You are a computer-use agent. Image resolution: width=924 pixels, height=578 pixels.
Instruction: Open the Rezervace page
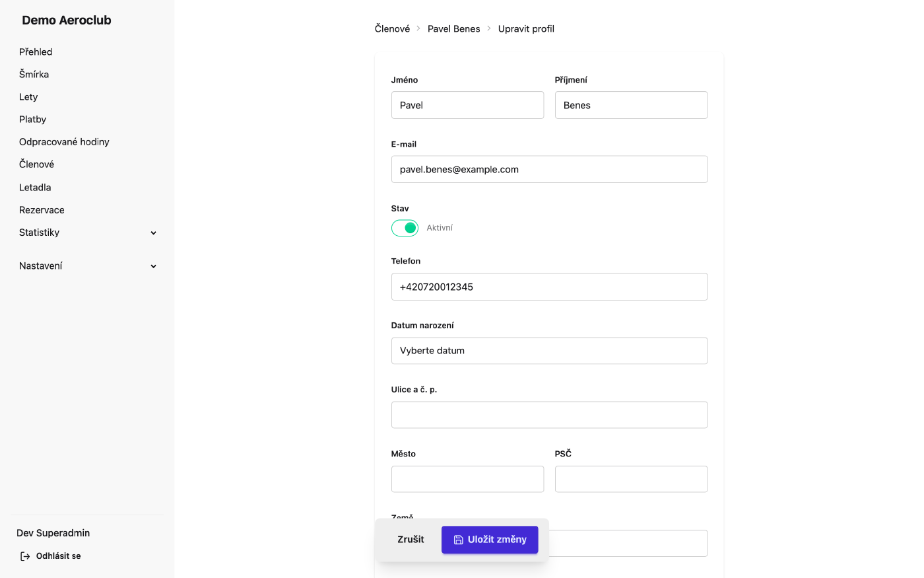pos(42,210)
